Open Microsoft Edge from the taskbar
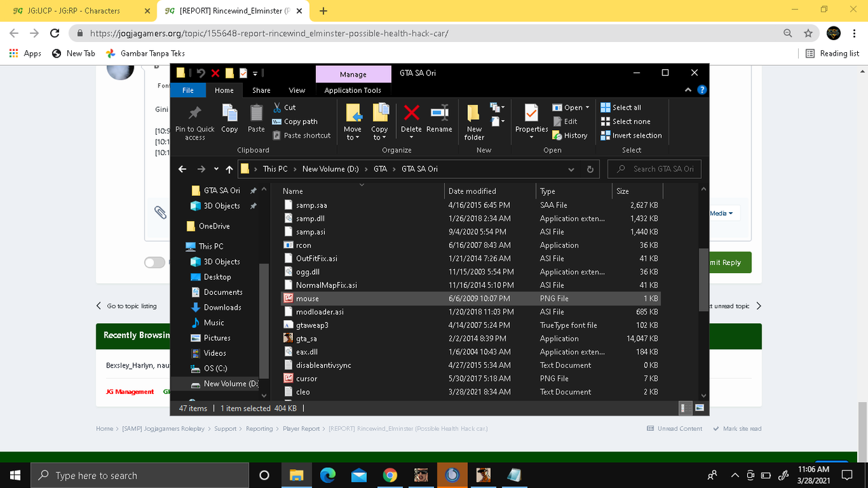 328,474
